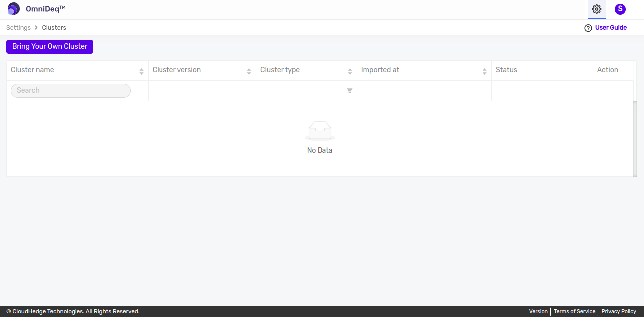
Task: Click CloudHedge Technologies copyright text
Action: pyautogui.click(x=73, y=311)
